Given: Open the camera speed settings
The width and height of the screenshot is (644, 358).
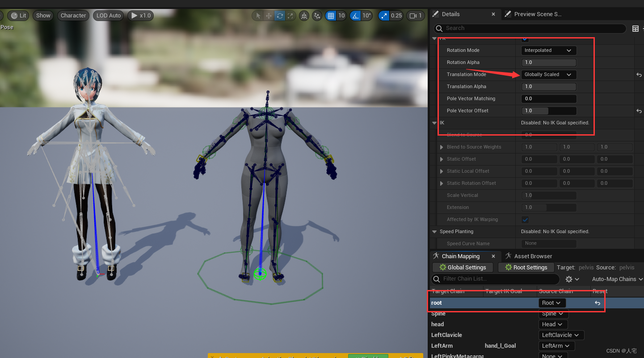Looking at the screenshot, I should click(415, 15).
